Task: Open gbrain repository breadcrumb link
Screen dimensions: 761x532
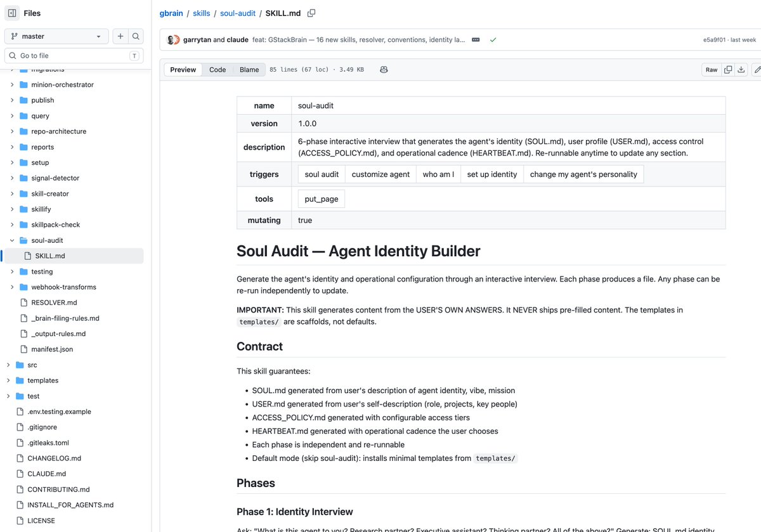Action: (x=171, y=13)
